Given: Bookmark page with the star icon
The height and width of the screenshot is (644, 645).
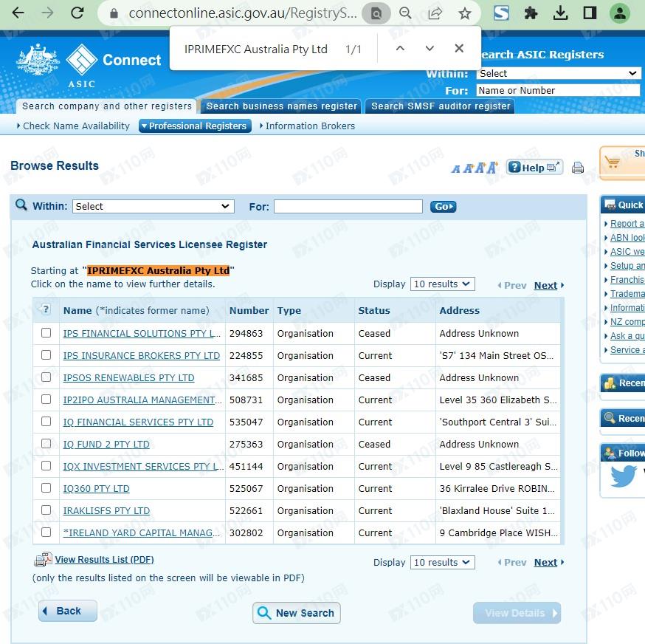Looking at the screenshot, I should (x=464, y=13).
